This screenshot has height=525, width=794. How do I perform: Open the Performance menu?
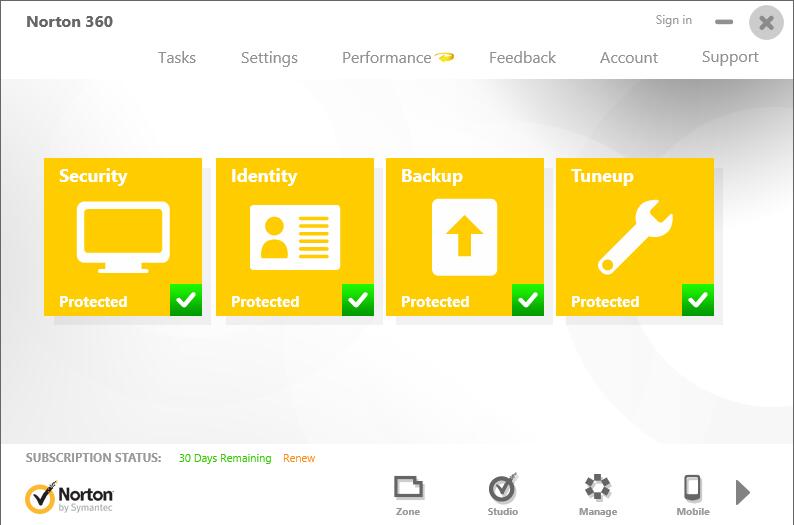[387, 58]
